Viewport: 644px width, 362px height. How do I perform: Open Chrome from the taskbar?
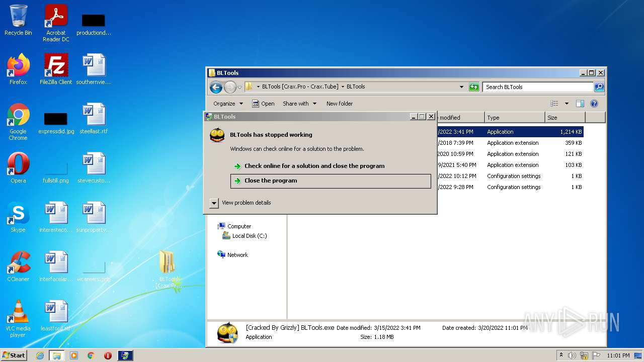[91, 355]
